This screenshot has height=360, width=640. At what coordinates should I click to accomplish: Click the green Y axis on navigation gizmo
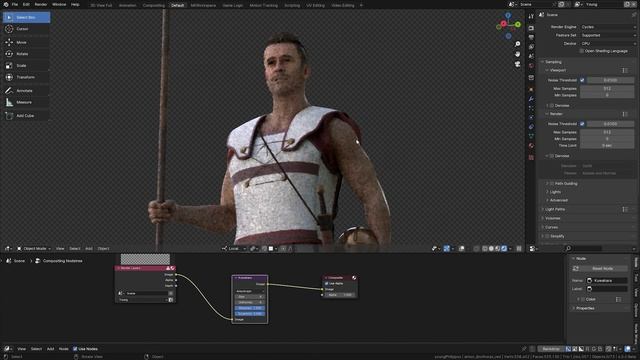pos(518,24)
